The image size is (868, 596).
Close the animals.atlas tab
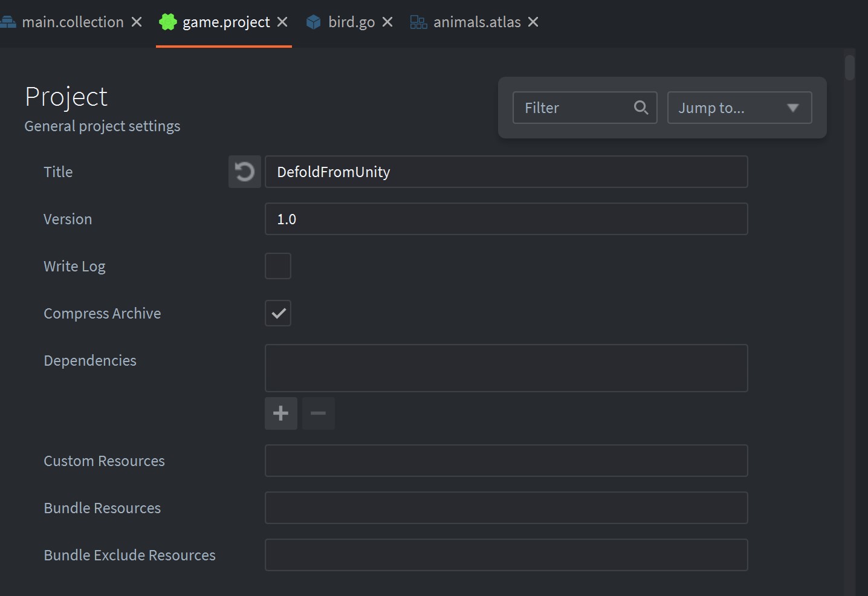point(533,22)
